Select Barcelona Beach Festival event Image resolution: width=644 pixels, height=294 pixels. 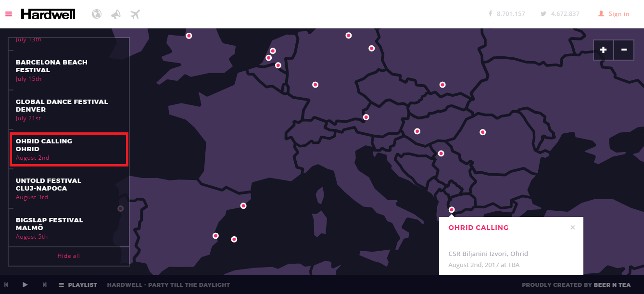[x=69, y=70]
